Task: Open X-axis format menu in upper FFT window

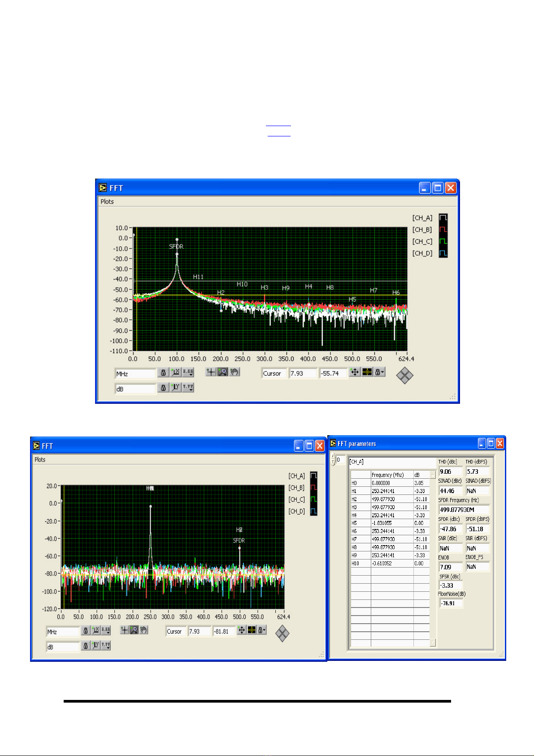Action: pos(188,373)
